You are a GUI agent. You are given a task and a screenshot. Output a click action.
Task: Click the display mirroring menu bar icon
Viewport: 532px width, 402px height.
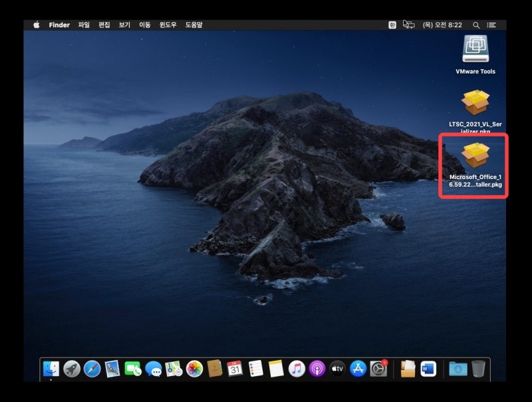coord(410,25)
